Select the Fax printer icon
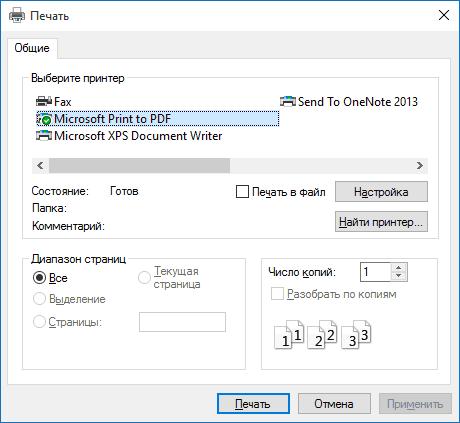The height and width of the screenshot is (423, 460). click(x=44, y=101)
